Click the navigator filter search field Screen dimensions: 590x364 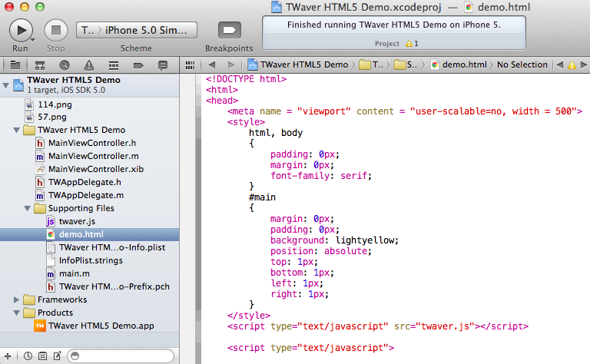[x=121, y=356]
